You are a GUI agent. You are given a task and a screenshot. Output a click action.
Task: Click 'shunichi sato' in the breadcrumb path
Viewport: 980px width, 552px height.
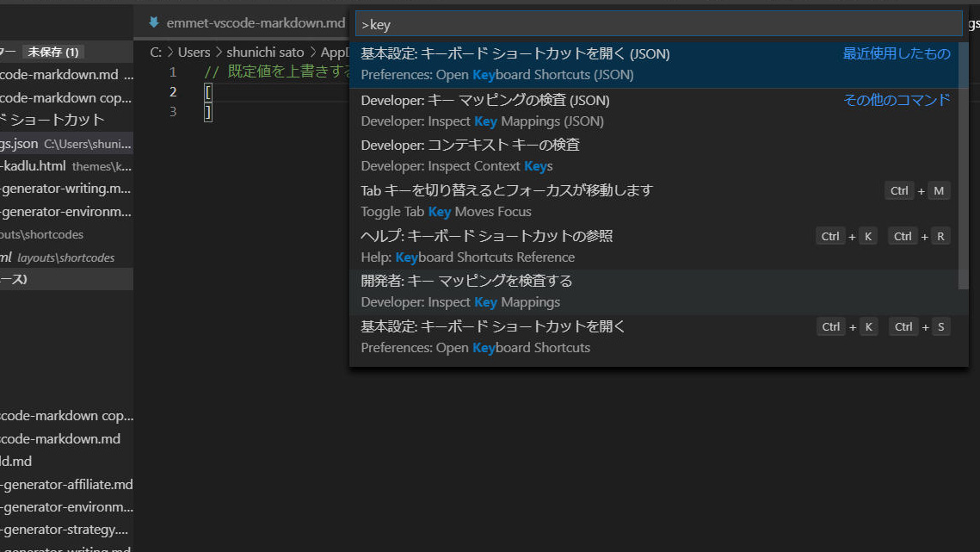(265, 53)
